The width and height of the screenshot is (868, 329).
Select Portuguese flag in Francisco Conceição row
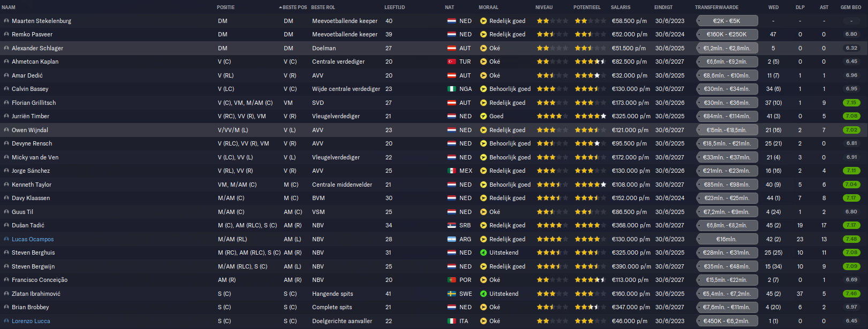tap(451, 280)
